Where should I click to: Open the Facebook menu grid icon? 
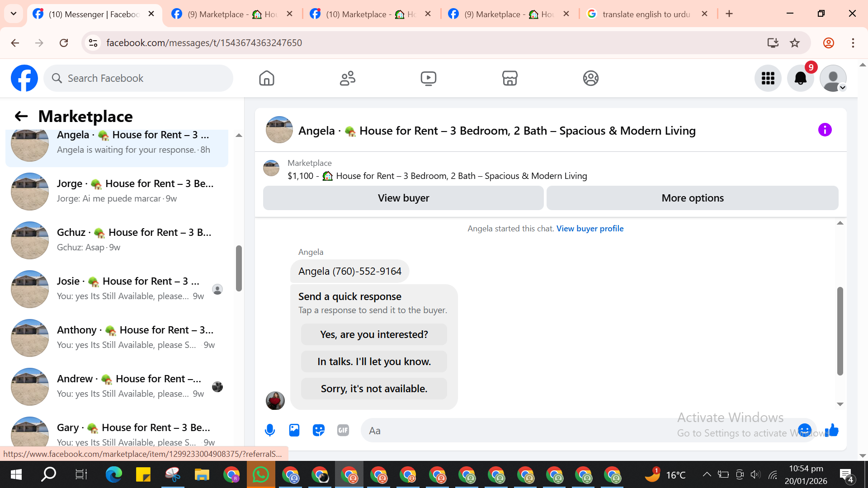(x=768, y=78)
